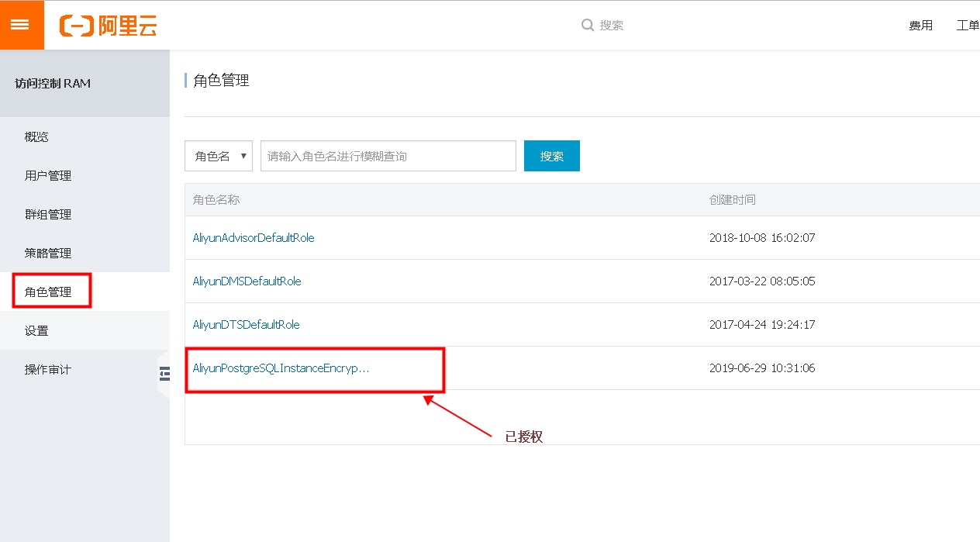Image resolution: width=980 pixels, height=542 pixels.
Task: Click the search magnifier icon
Action: 588,25
